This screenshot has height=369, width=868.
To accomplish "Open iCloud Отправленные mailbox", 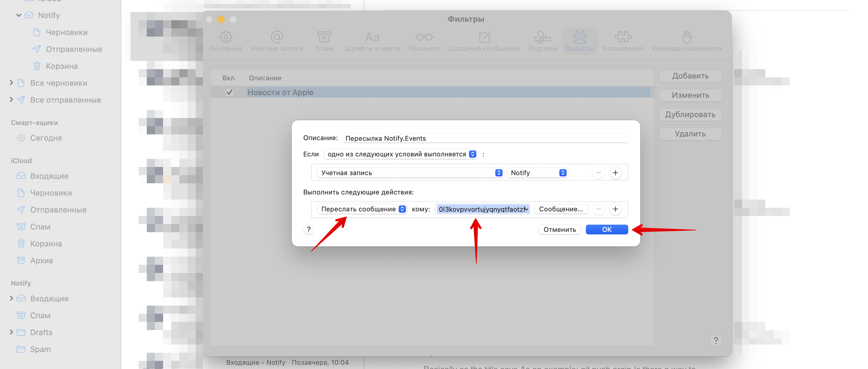I will pos(58,210).
